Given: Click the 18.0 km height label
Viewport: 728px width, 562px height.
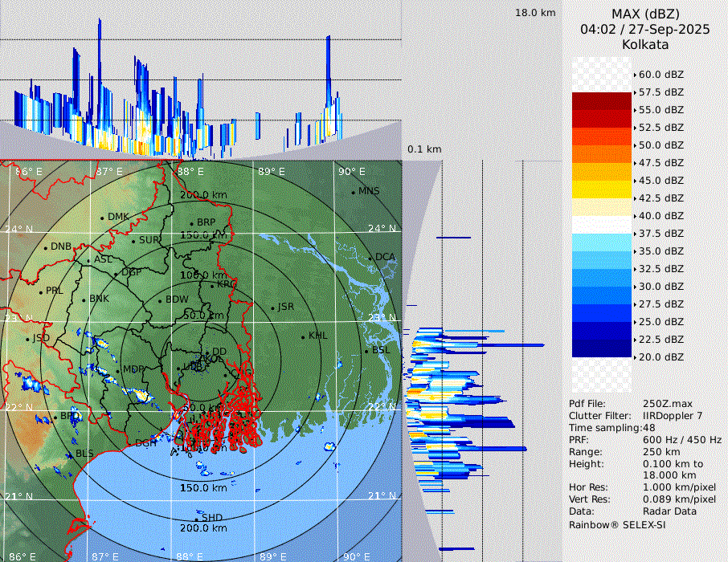Looking at the screenshot, I should point(535,13).
